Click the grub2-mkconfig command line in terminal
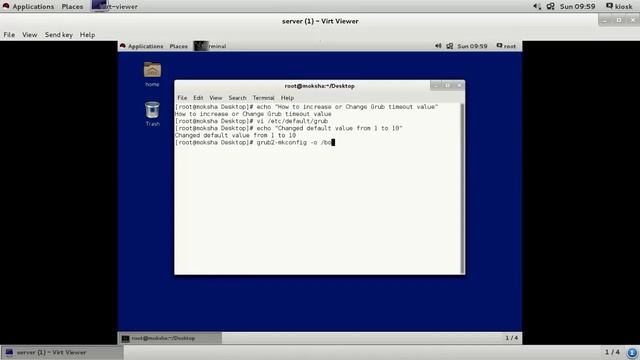 (x=255, y=142)
